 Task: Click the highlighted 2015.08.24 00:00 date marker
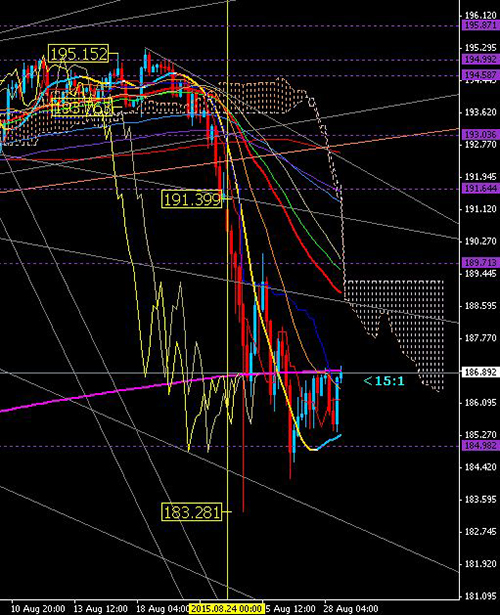click(x=225, y=609)
